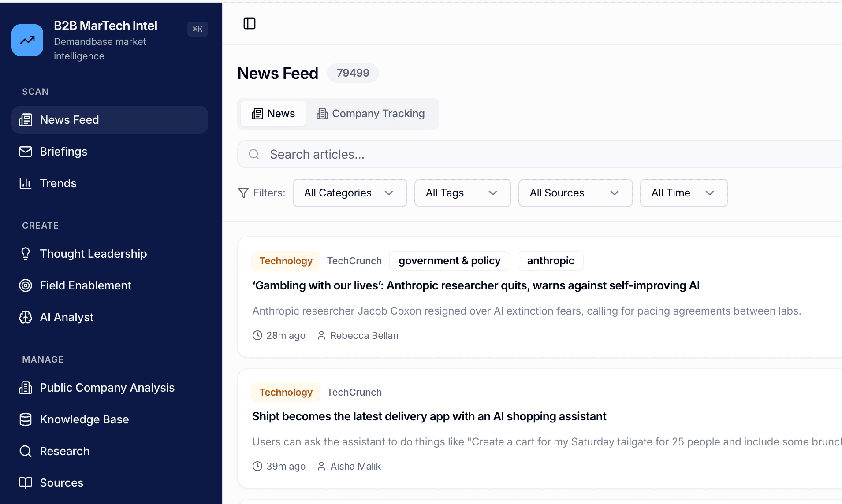Open Public Company Analysis

[110, 388]
